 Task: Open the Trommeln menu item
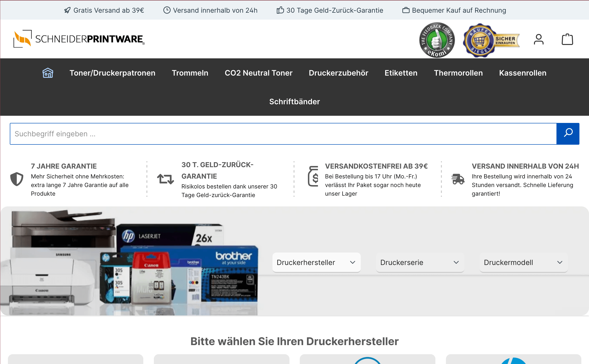click(190, 73)
